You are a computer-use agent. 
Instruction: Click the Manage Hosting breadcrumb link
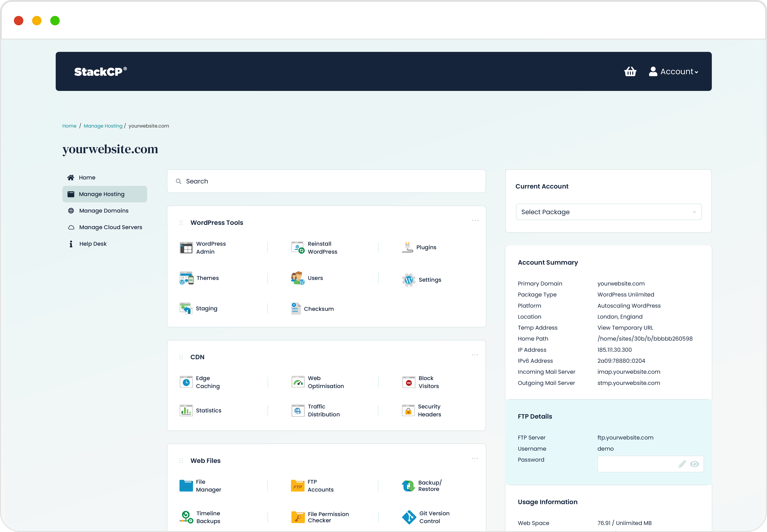103,126
